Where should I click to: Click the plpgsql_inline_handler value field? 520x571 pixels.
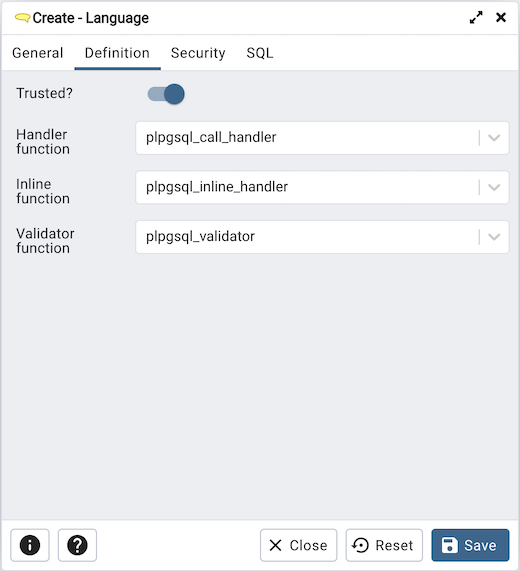point(322,188)
